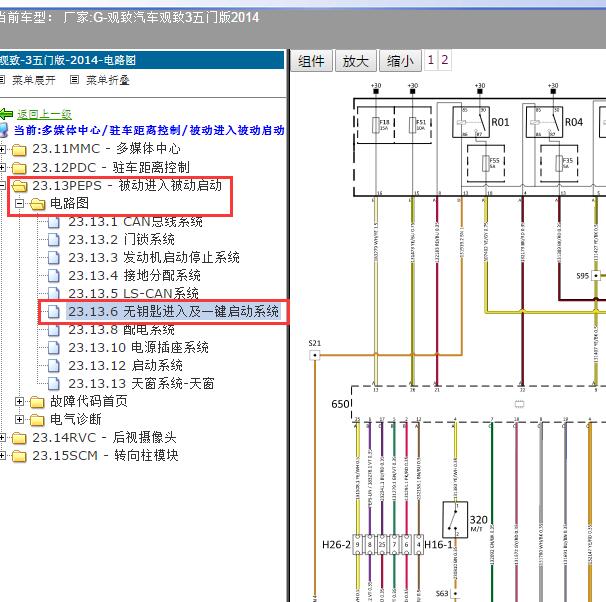This screenshot has height=602, width=606.
Task: Open 23.13.10 电源插座系统
Action: (x=138, y=347)
